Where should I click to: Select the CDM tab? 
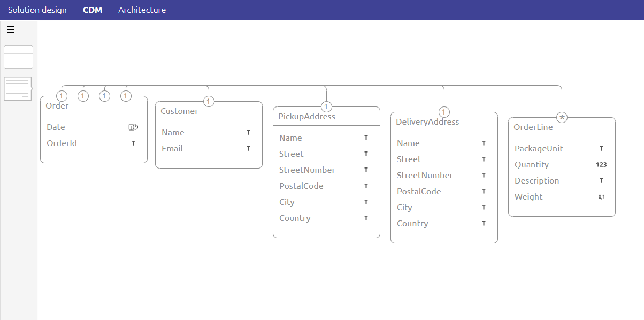[x=92, y=10]
